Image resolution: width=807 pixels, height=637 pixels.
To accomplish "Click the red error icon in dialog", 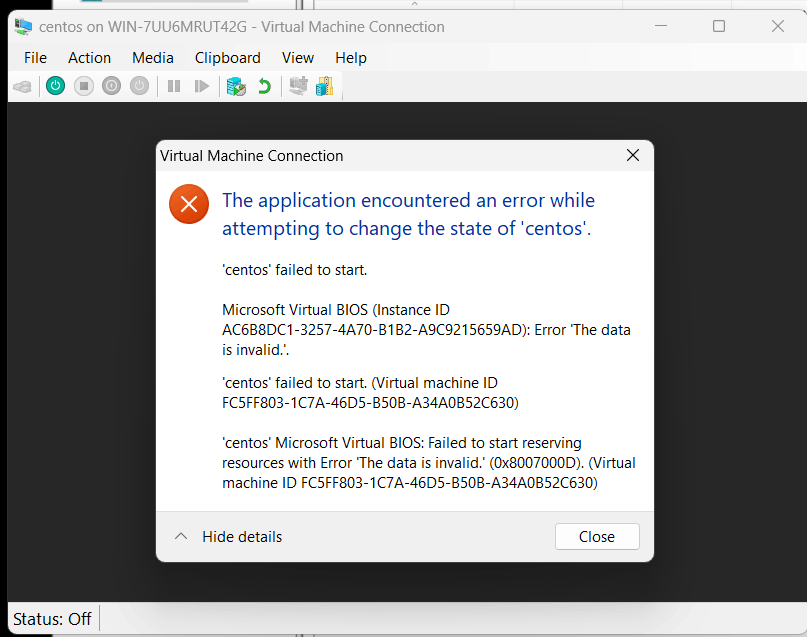I will pyautogui.click(x=189, y=204).
